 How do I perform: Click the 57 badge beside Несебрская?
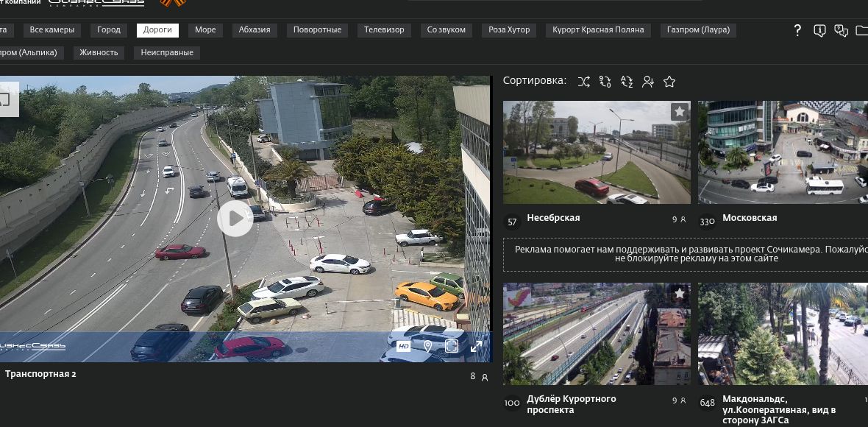(512, 222)
